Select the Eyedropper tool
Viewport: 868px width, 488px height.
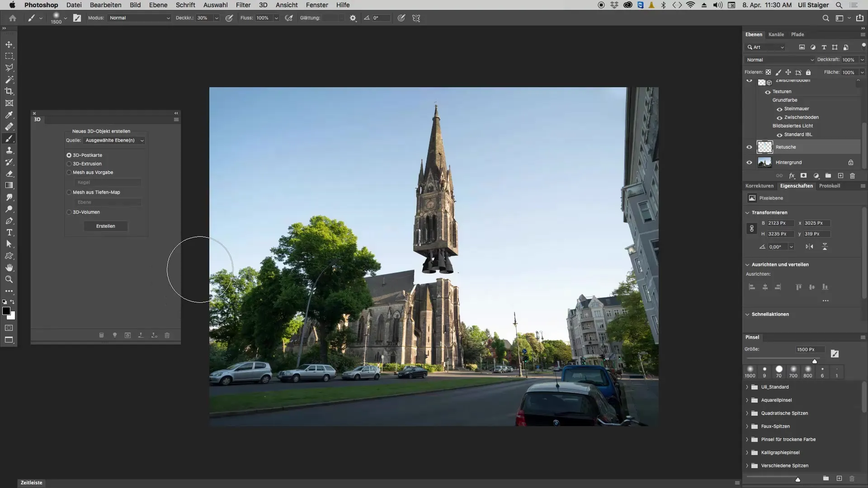tap(9, 115)
